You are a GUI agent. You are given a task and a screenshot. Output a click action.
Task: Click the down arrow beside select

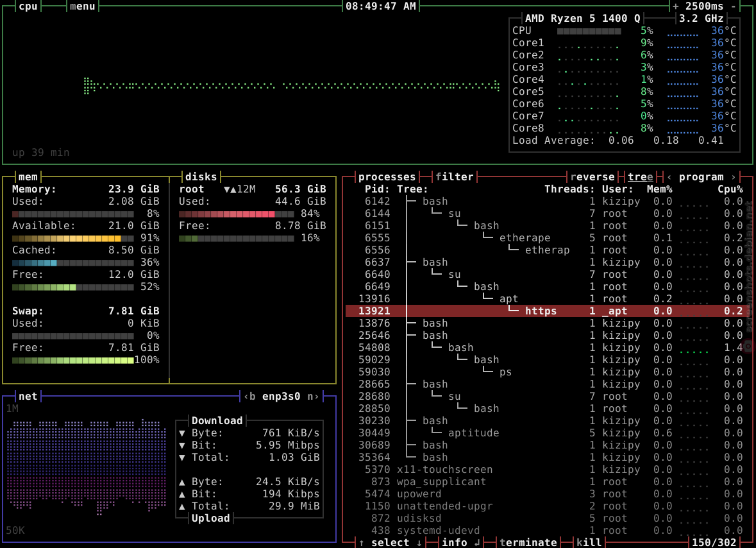419,543
